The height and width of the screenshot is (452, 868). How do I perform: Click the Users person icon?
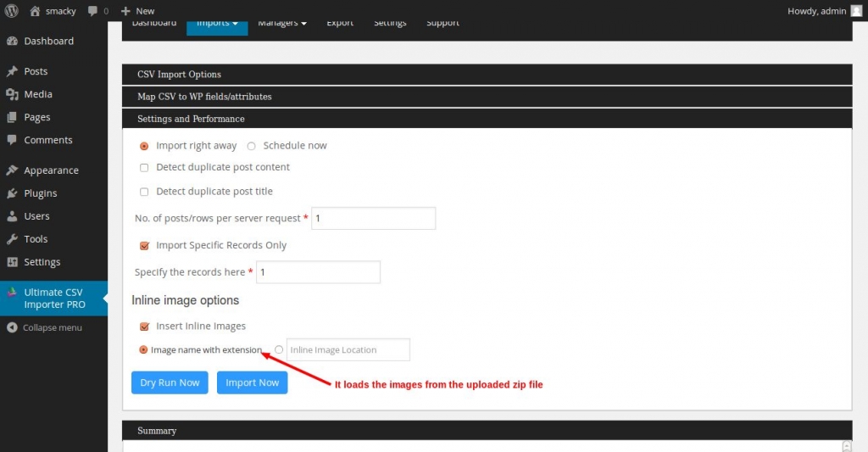[x=12, y=216]
